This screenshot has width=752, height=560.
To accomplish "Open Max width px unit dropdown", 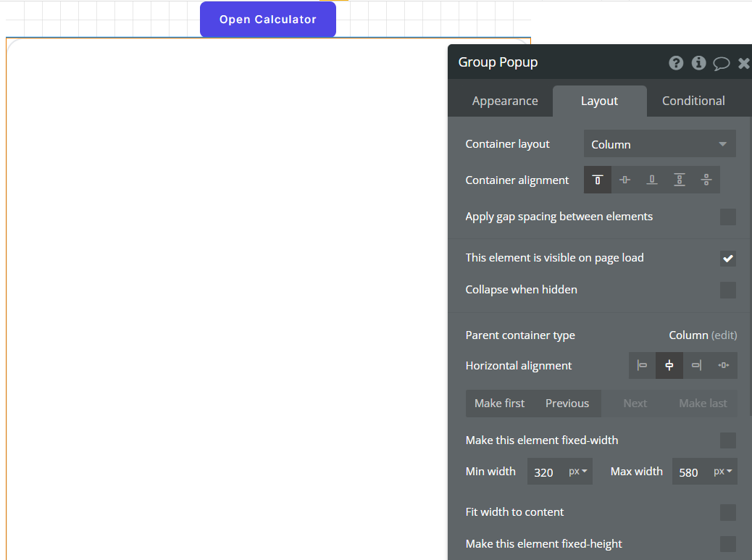I will (x=723, y=472).
